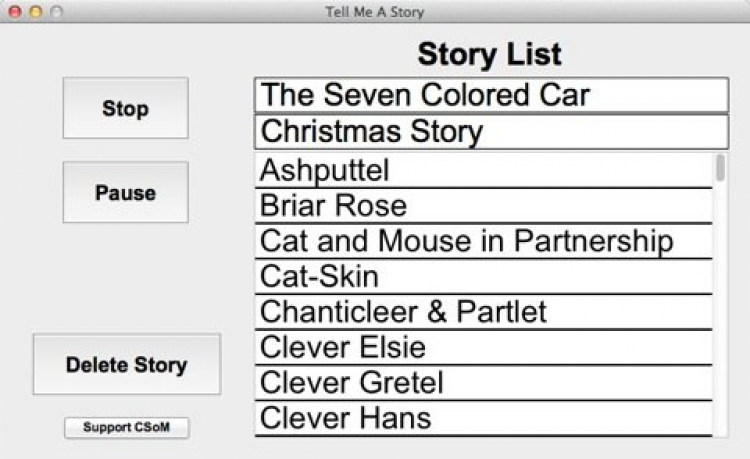Select The Seven Colored Car story

490,95
